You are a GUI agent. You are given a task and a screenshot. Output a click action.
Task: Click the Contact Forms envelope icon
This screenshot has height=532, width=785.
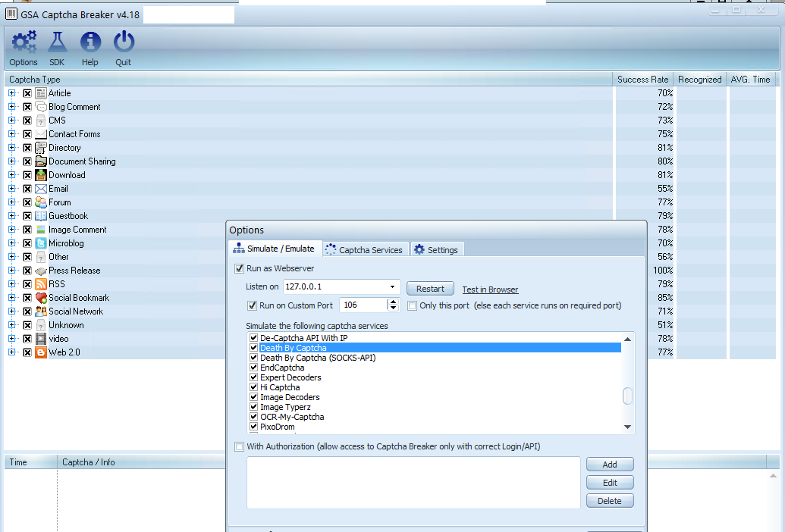tap(41, 134)
